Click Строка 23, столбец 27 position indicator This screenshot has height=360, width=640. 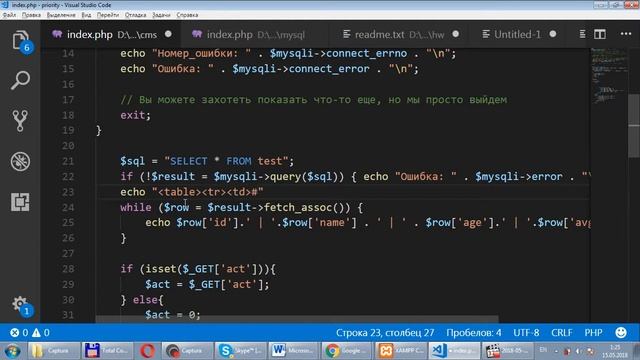[x=385, y=333]
